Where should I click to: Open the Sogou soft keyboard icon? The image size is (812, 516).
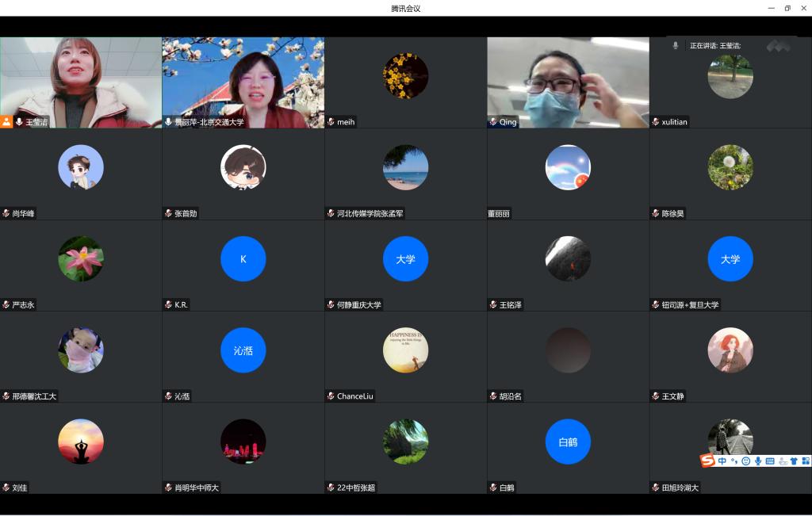tap(770, 461)
